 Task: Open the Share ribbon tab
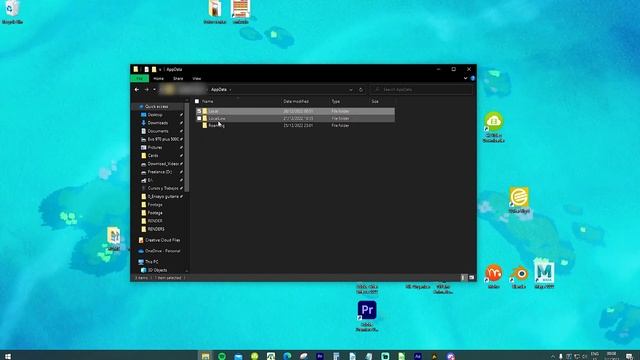[178, 78]
